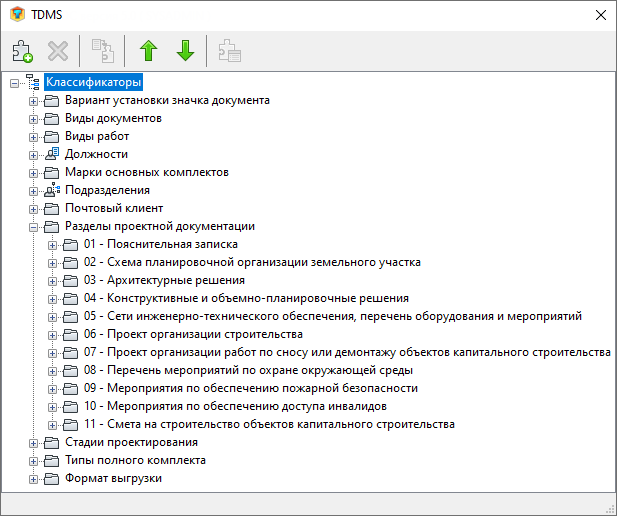This screenshot has height=516, width=617.
Task: Expand the 01 - Пояснительная записка node
Action: (x=52, y=245)
